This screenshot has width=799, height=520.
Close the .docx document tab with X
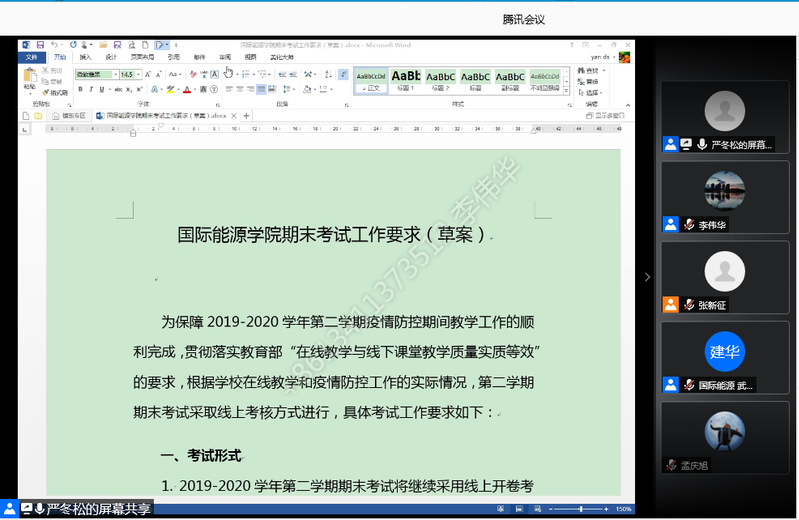point(234,116)
